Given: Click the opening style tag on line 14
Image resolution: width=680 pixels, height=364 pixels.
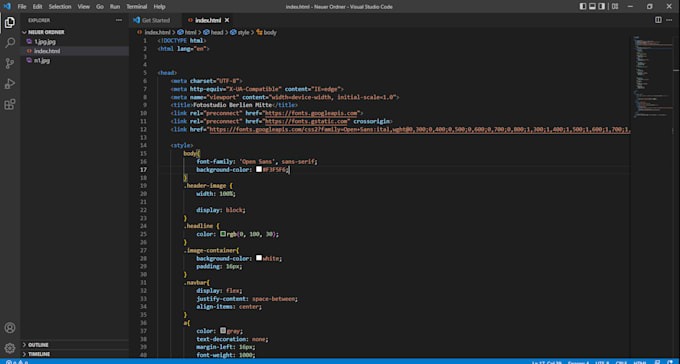Looking at the screenshot, I should [182, 145].
